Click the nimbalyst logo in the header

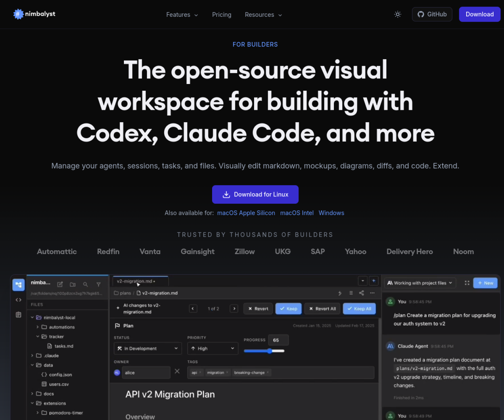(x=34, y=14)
